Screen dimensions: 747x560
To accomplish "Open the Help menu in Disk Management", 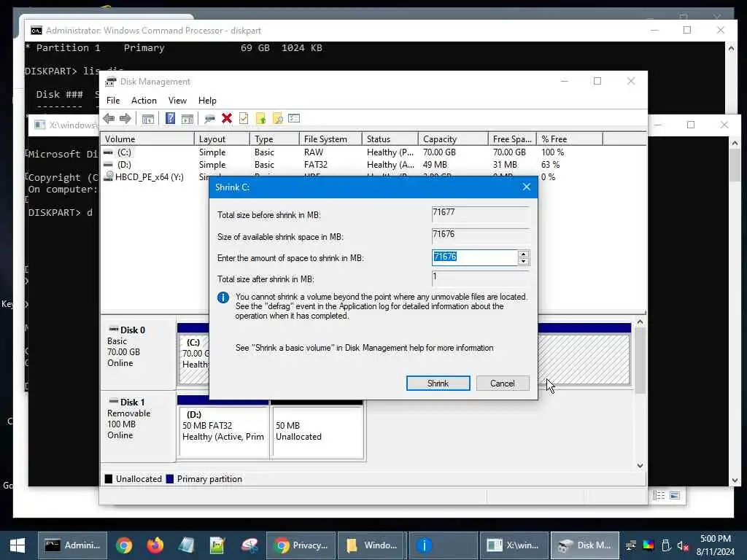I will [x=207, y=101].
